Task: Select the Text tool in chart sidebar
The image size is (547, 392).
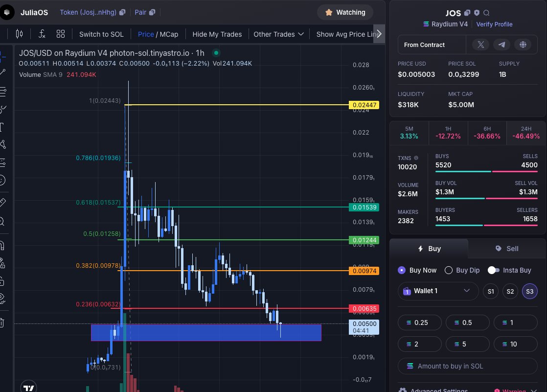Action: point(2,127)
